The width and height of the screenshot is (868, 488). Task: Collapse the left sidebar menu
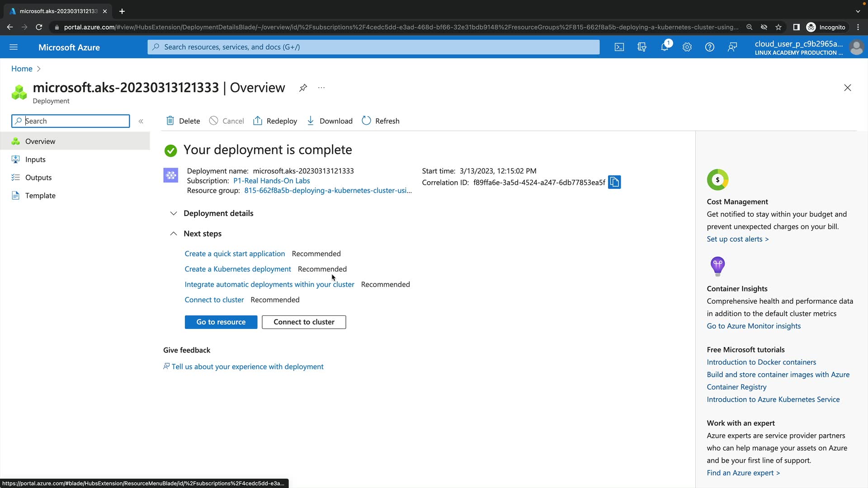(x=141, y=121)
